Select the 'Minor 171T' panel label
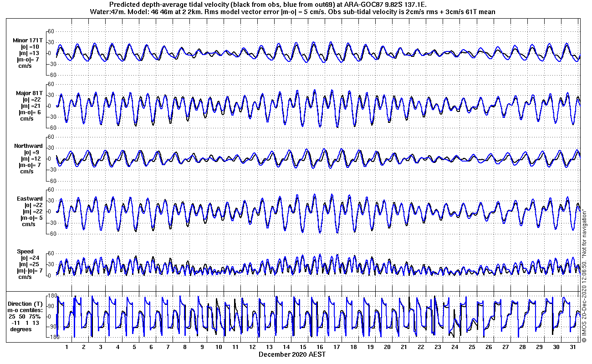592x364 pixels. tap(28, 41)
